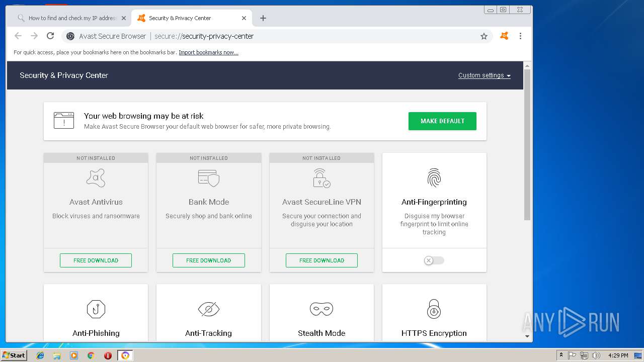Click the 'Stealth Mode' card title
Viewport: 644px width, 362px height.
[x=321, y=333]
